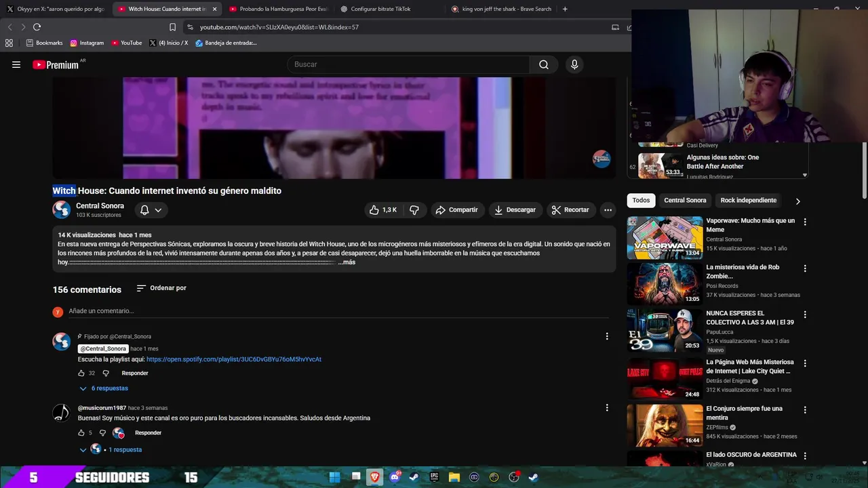Bookmark this page icon in address bar
Viewport: 868px width, 488px height.
click(172, 27)
